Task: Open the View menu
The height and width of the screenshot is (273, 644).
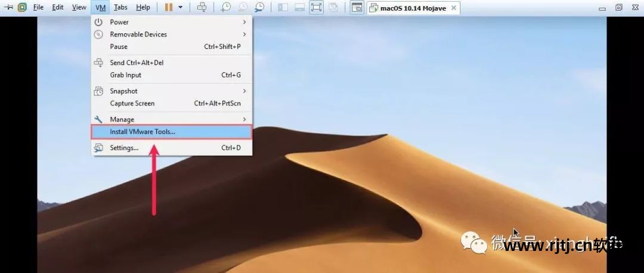Action: pos(79,7)
